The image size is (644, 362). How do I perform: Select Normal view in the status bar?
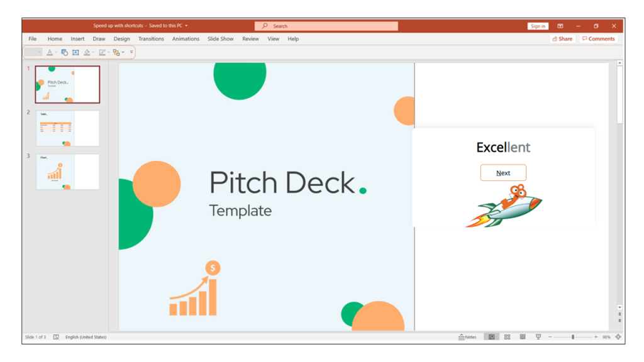[492, 336]
